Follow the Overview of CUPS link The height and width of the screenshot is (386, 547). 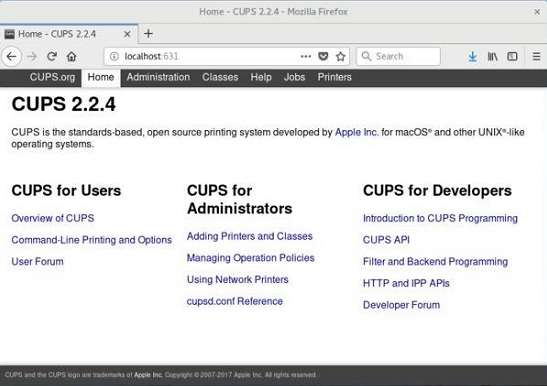click(53, 218)
